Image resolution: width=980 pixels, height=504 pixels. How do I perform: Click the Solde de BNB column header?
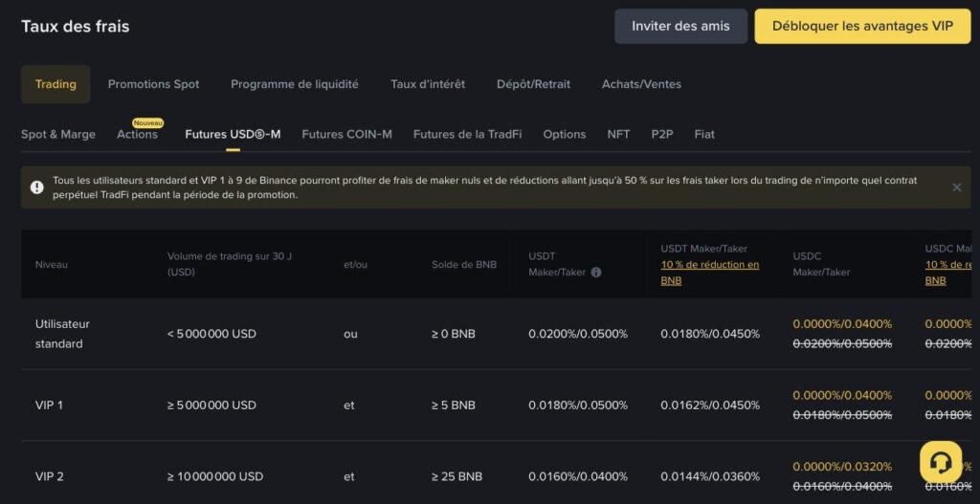(464, 264)
